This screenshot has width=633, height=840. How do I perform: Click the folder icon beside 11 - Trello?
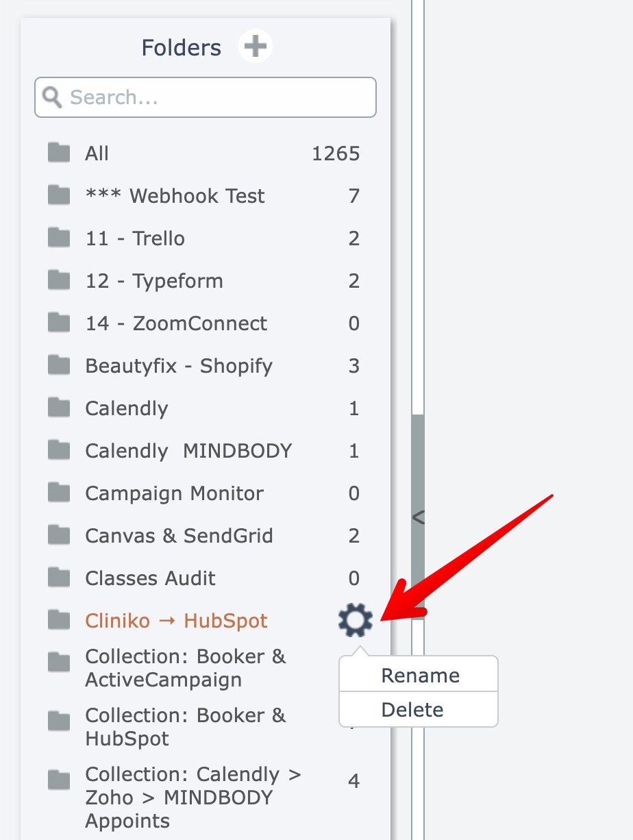(60, 238)
